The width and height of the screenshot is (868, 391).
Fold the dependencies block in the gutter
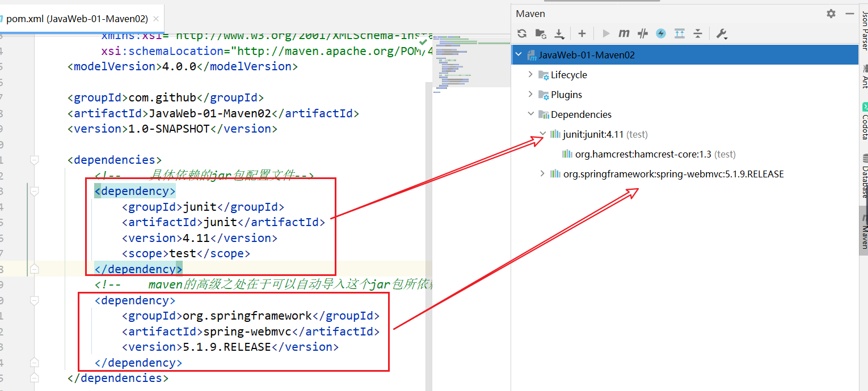click(35, 160)
